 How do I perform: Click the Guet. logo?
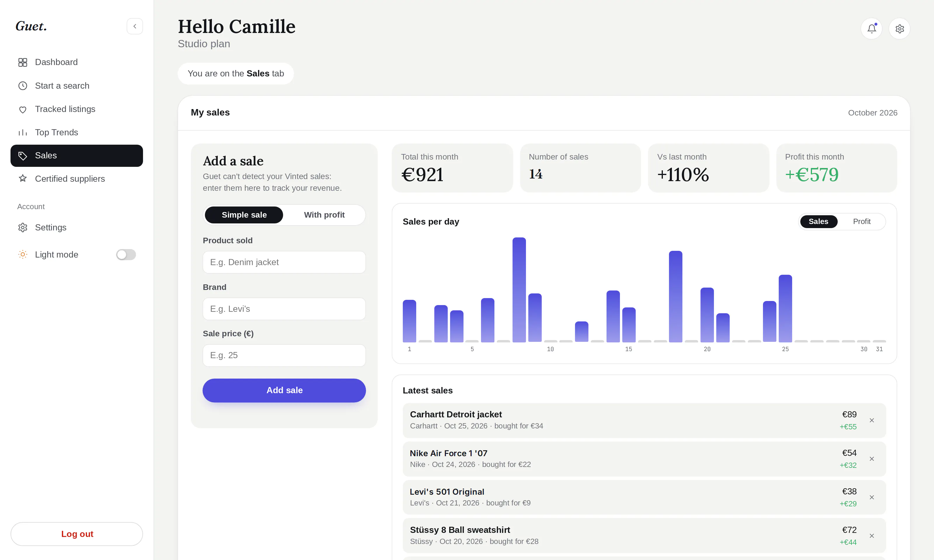click(x=31, y=27)
